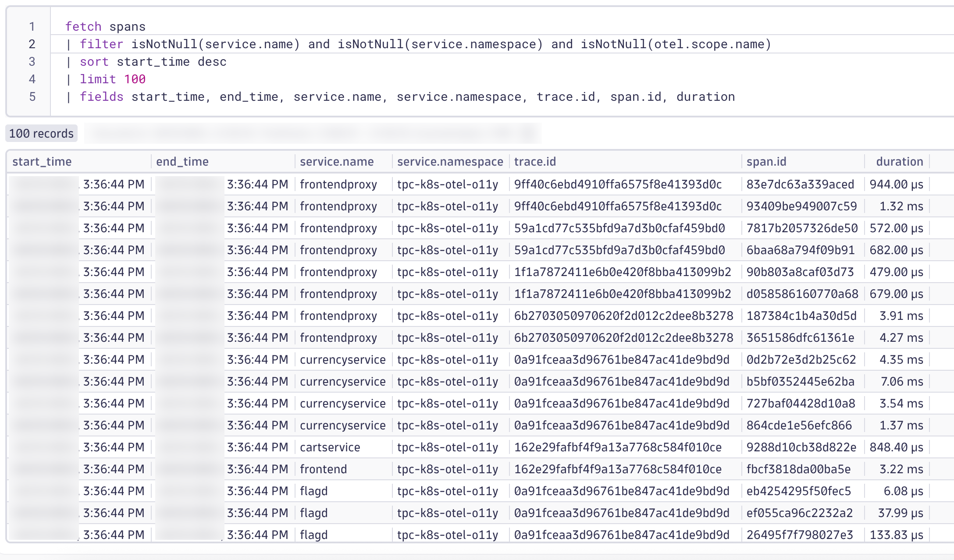This screenshot has width=954, height=560.
Task: Select the frontend service name cell
Action: click(x=323, y=469)
